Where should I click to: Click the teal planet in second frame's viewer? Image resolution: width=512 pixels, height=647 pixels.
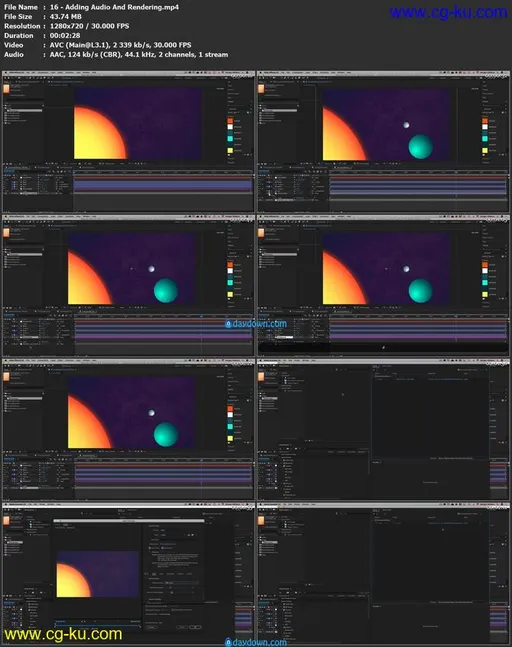[420, 146]
